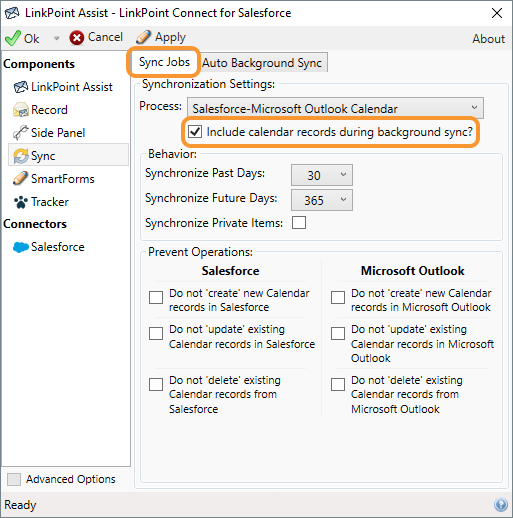Image resolution: width=513 pixels, height=518 pixels.
Task: Click the green checkmark Ok icon
Action: 13,38
